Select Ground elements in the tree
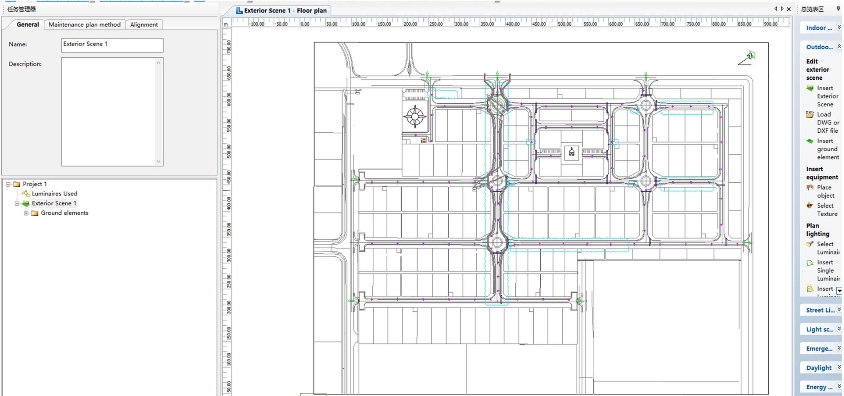The height and width of the screenshot is (396, 844). [x=64, y=213]
